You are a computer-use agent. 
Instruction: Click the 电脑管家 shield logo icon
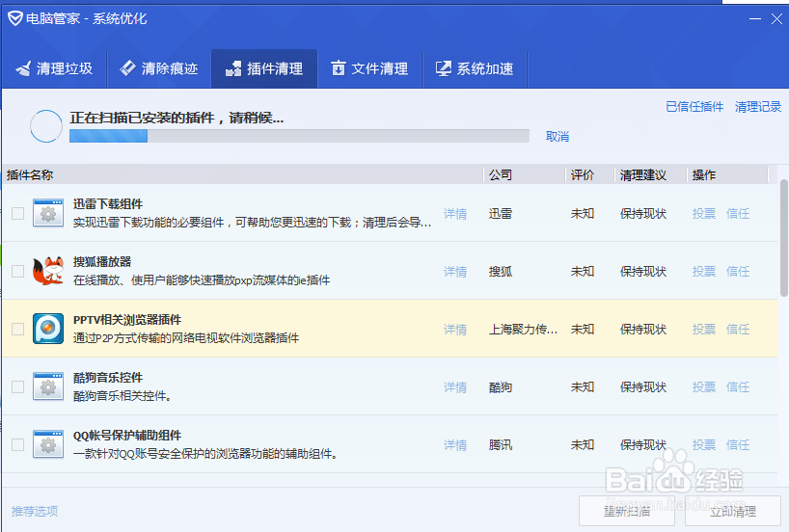pos(15,18)
